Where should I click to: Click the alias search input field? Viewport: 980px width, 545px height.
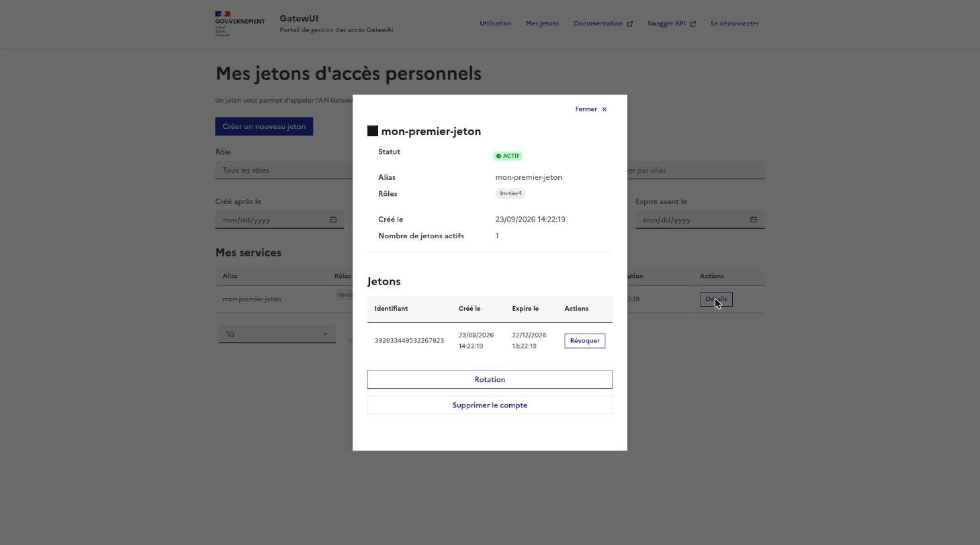696,170
